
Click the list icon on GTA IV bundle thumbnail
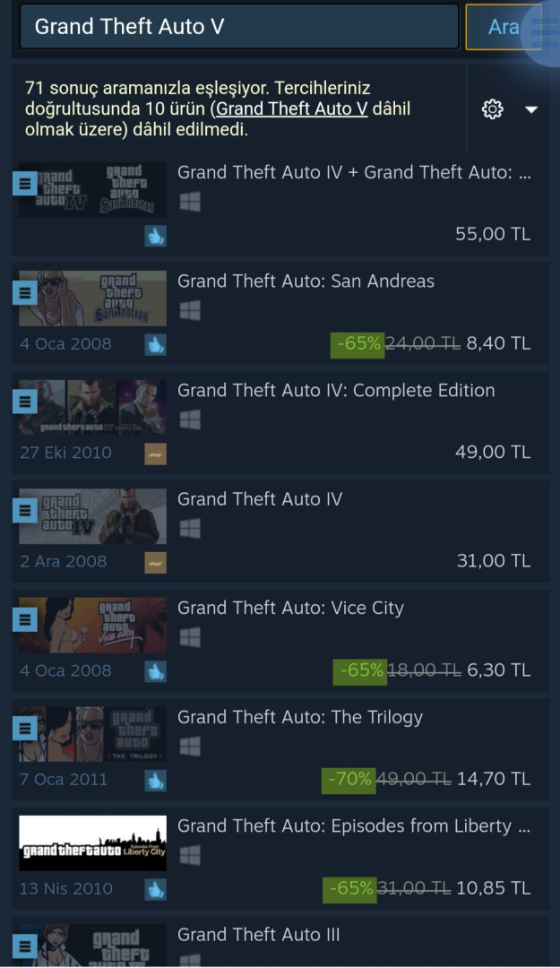click(x=25, y=184)
